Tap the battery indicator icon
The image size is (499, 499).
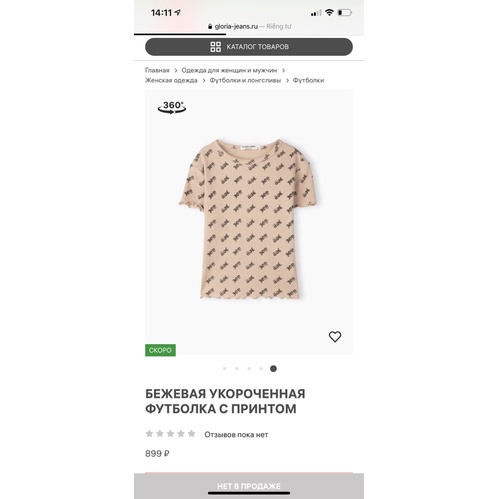[345, 13]
